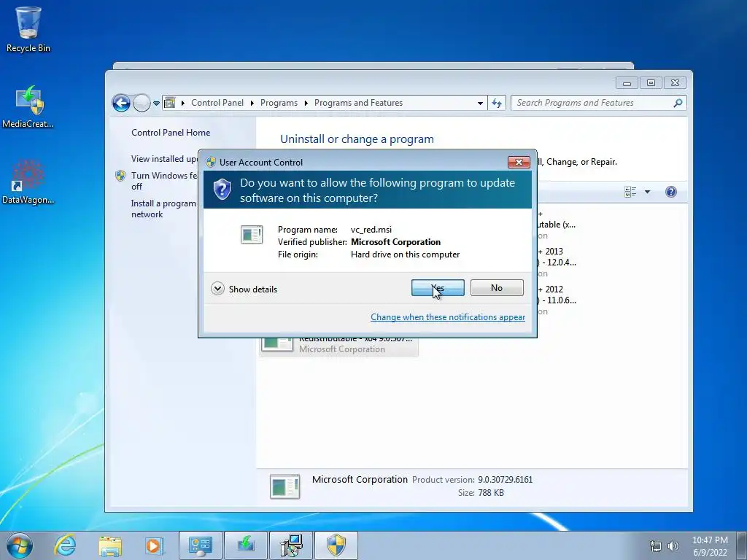The width and height of the screenshot is (747, 560).
Task: Click the Size 788 KB value in details pane
Action: tap(491, 493)
